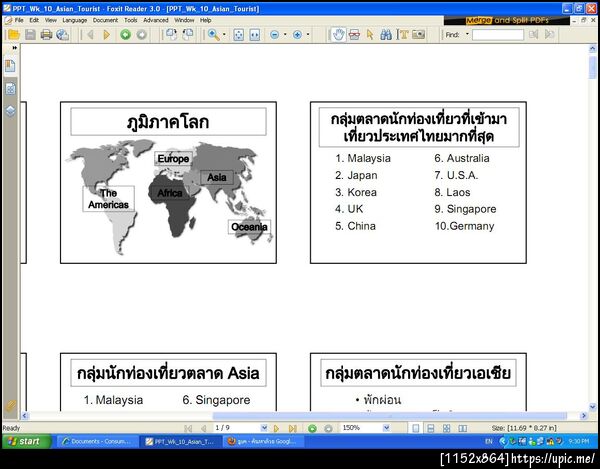Viewport: 600px width, 469px height.
Task: Go to first page in status bar
Action: pos(188,428)
